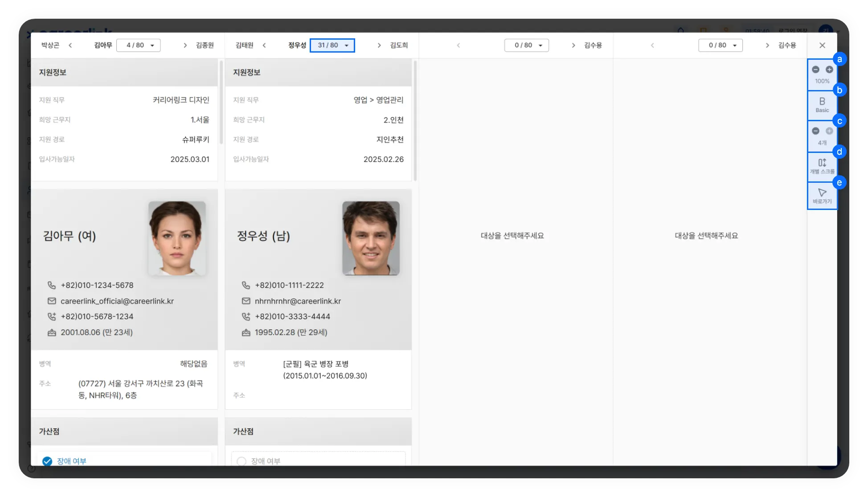Viewport: 868px width, 497px height.
Task: Go back to previous applicant 박상곤
Action: [70, 45]
